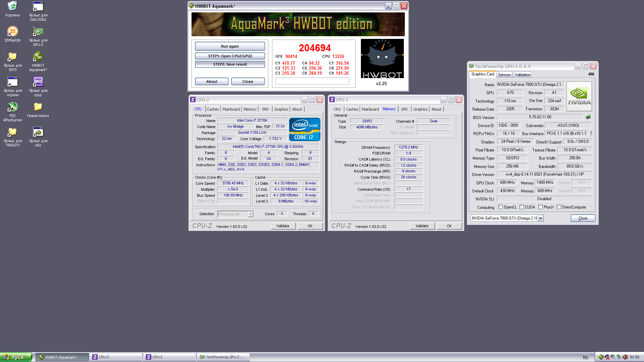Click the Aquamark total score 204694
Viewport: 644px width, 362px height.
pos(315,48)
